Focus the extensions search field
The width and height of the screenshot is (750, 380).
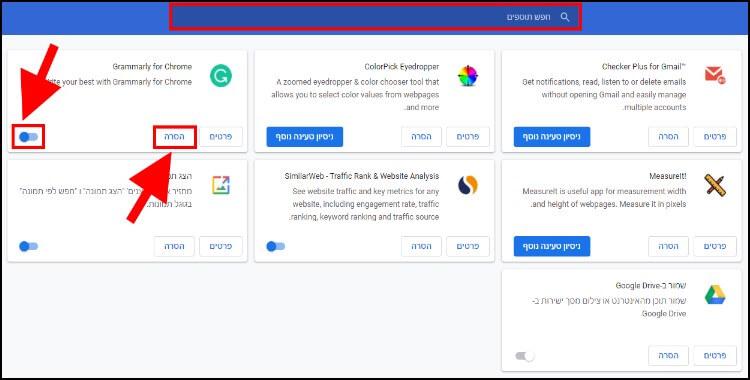(x=375, y=17)
